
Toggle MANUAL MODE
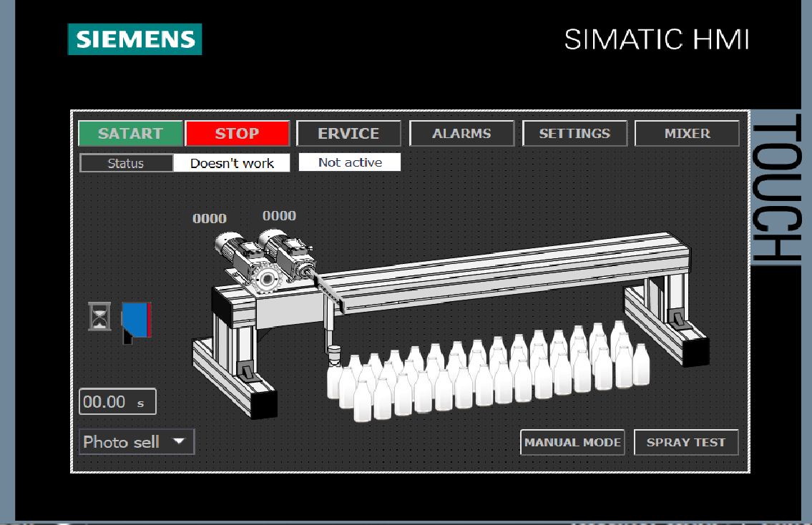[572, 442]
